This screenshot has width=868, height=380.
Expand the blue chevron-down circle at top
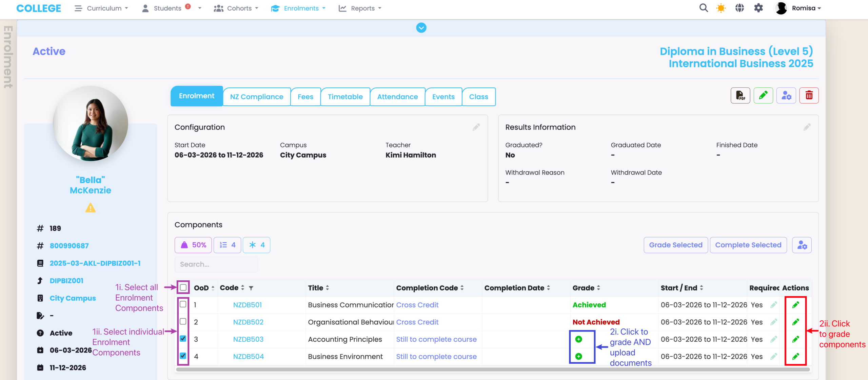pos(421,28)
